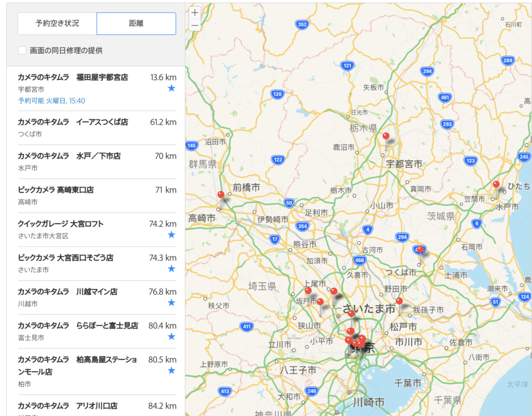The height and width of the screenshot is (416, 532).
Task: Open カメラのキタムラ ららぽーと富士見店 entry
Action: [x=97, y=332]
